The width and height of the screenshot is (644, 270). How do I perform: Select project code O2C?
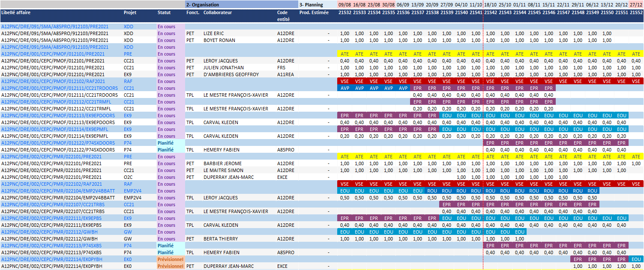(128, 177)
